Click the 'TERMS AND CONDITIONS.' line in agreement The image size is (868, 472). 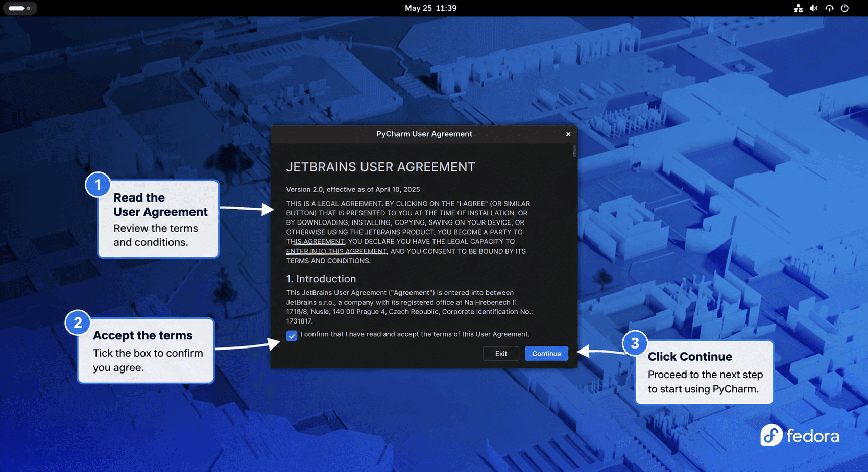pos(328,261)
